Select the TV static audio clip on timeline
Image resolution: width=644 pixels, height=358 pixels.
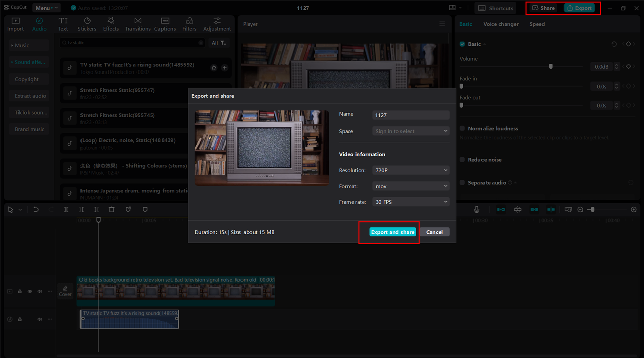(129, 319)
